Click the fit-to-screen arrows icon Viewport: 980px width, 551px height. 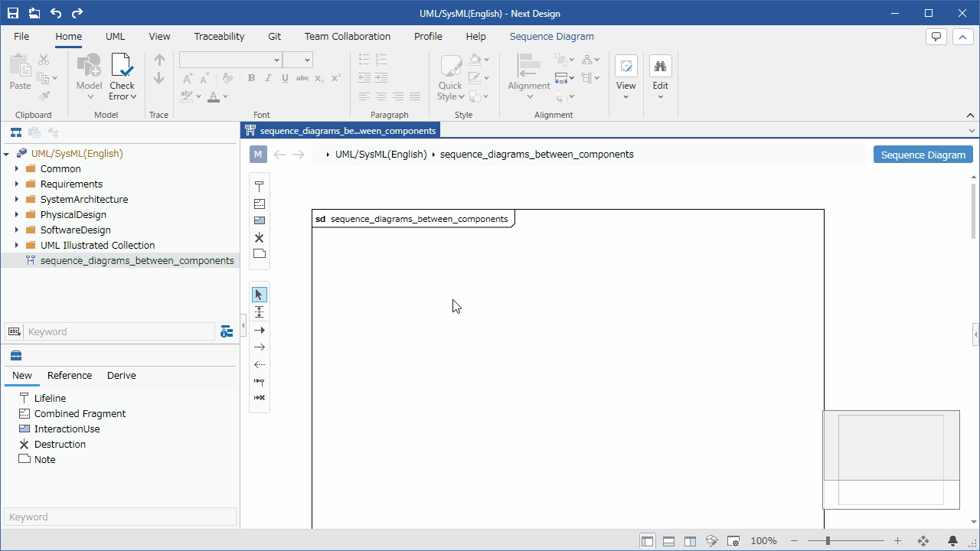(923, 541)
